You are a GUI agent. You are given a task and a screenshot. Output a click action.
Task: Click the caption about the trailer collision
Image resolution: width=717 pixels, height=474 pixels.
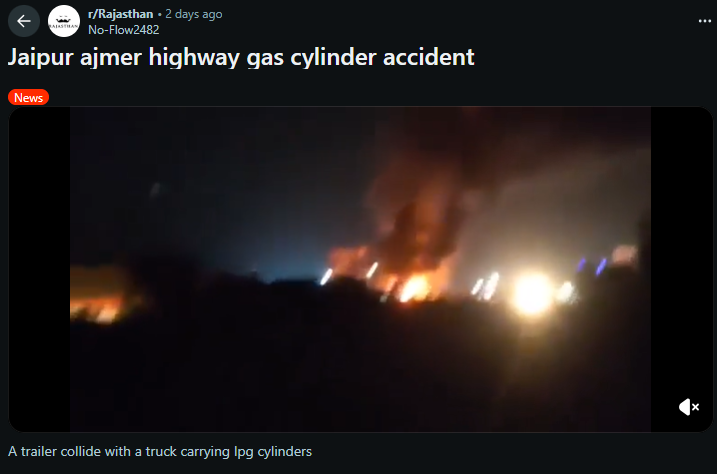160,452
